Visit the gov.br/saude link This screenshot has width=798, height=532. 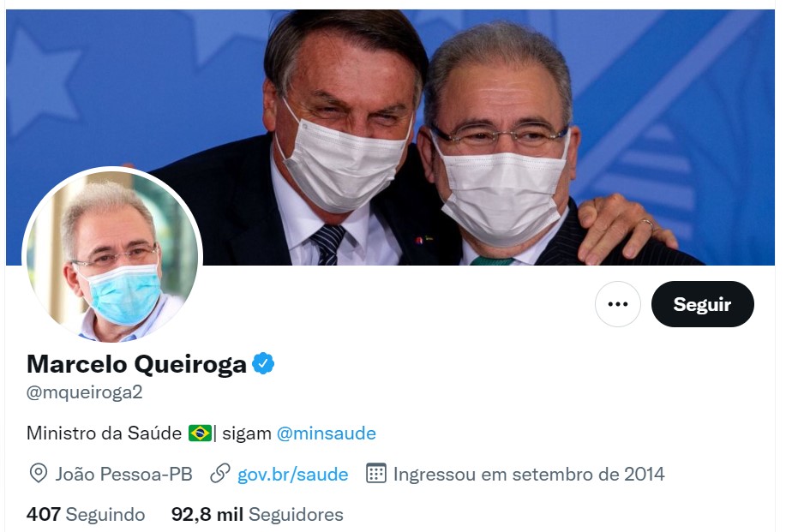tap(292, 475)
